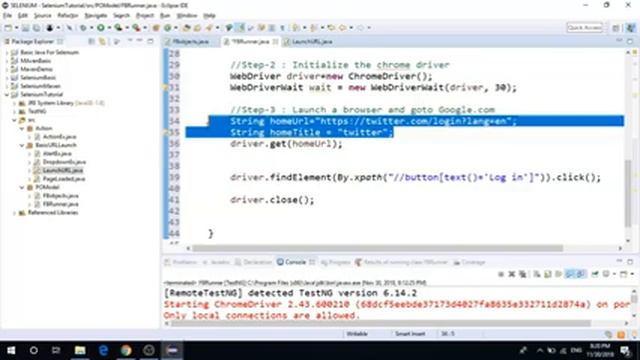The image size is (640, 360).
Task: Collapse the POModel package
Action: pyautogui.click(x=22, y=187)
